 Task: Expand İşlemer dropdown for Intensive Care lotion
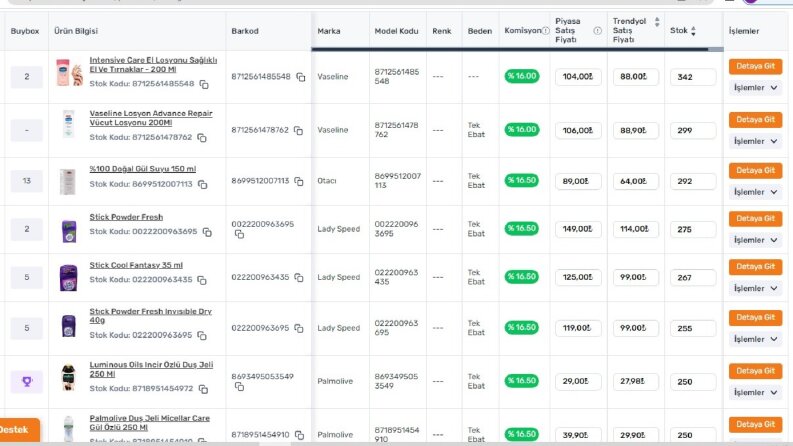pyautogui.click(x=755, y=88)
